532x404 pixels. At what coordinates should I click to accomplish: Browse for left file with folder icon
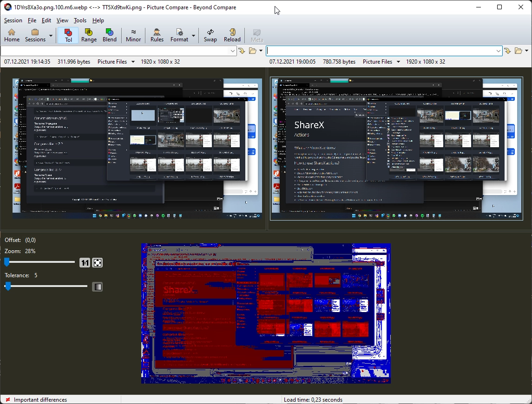click(x=253, y=51)
